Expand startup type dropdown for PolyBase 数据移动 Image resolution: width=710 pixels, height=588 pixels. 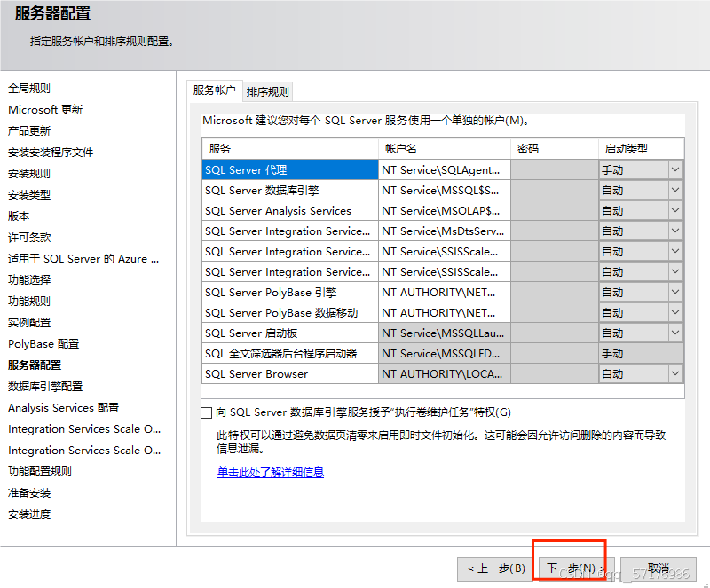[x=675, y=312]
